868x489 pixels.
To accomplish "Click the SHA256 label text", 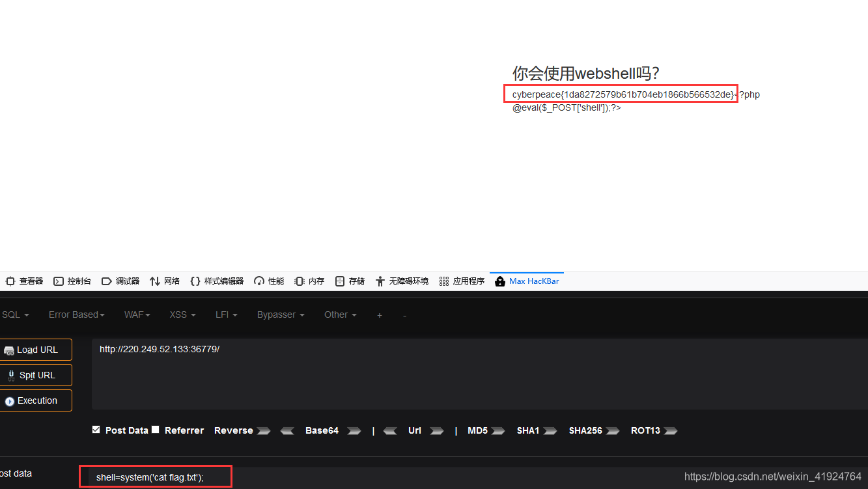I will 585,430.
